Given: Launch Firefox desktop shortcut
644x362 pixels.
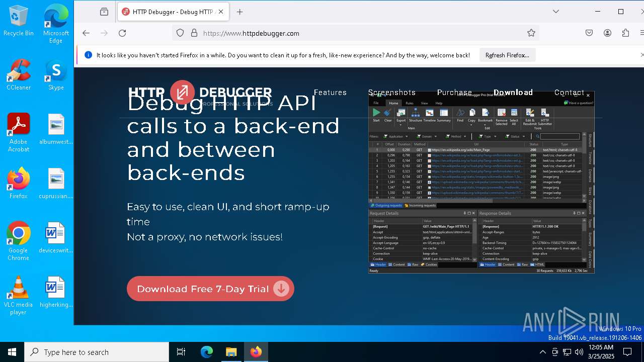Looking at the screenshot, I should pos(19,184).
